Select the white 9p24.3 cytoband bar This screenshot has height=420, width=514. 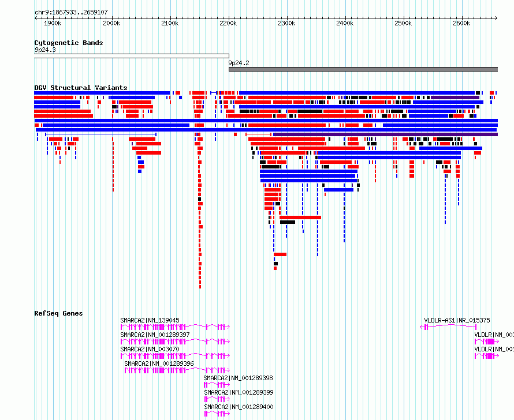pyautogui.click(x=132, y=56)
